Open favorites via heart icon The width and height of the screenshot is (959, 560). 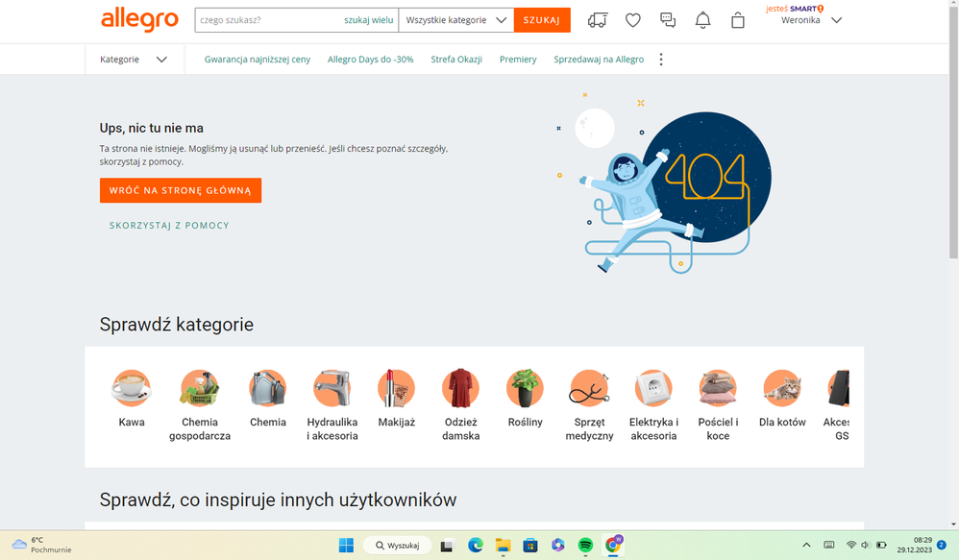(632, 20)
